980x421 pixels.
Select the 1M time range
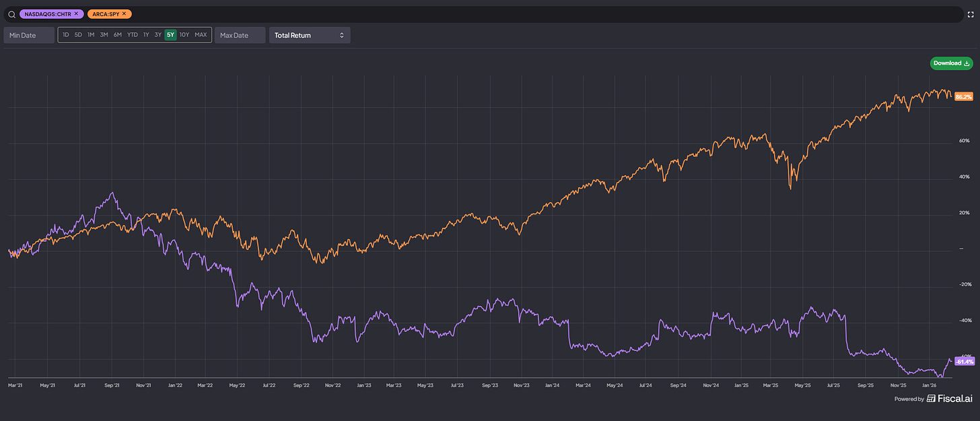(x=91, y=35)
